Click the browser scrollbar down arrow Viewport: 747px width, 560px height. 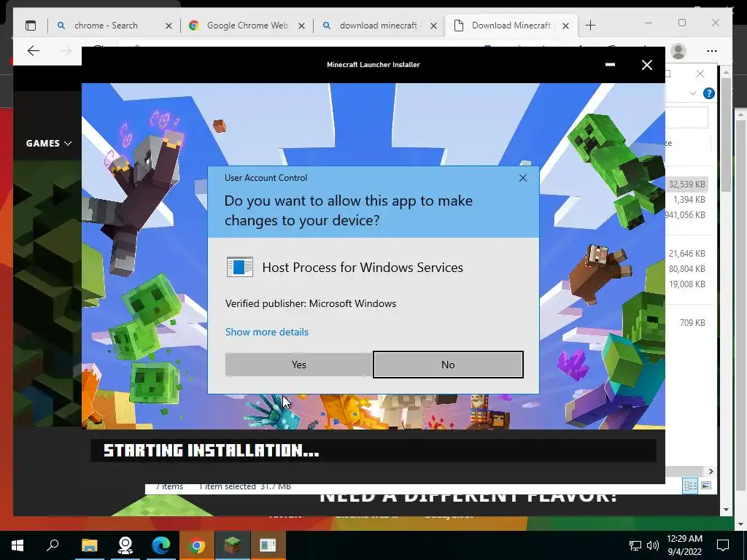point(726,510)
